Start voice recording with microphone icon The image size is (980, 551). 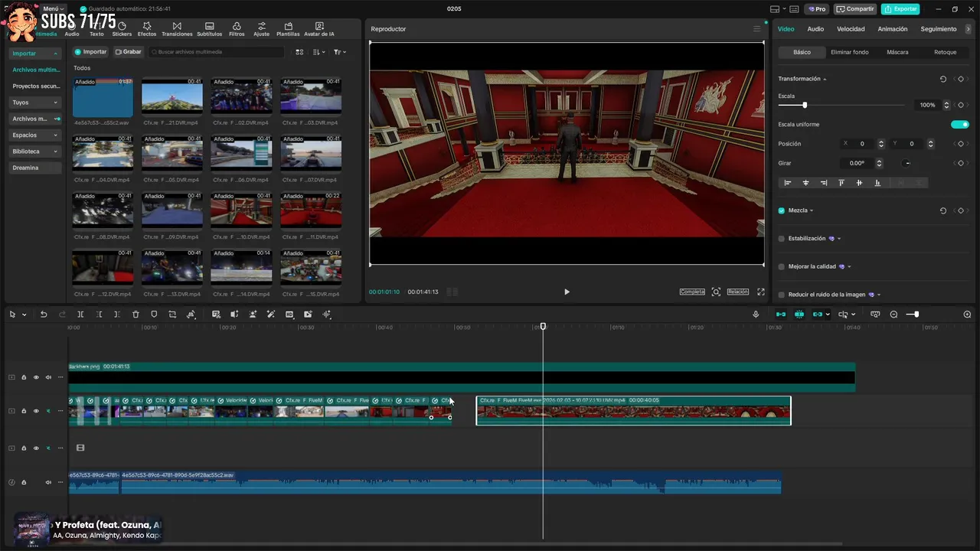click(x=756, y=315)
